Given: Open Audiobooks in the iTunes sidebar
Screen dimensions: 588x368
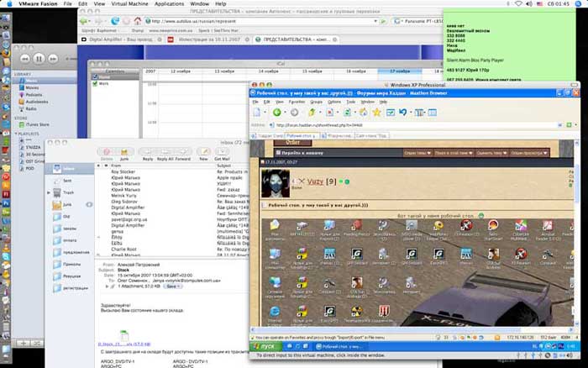Looking at the screenshot, I should pos(36,102).
